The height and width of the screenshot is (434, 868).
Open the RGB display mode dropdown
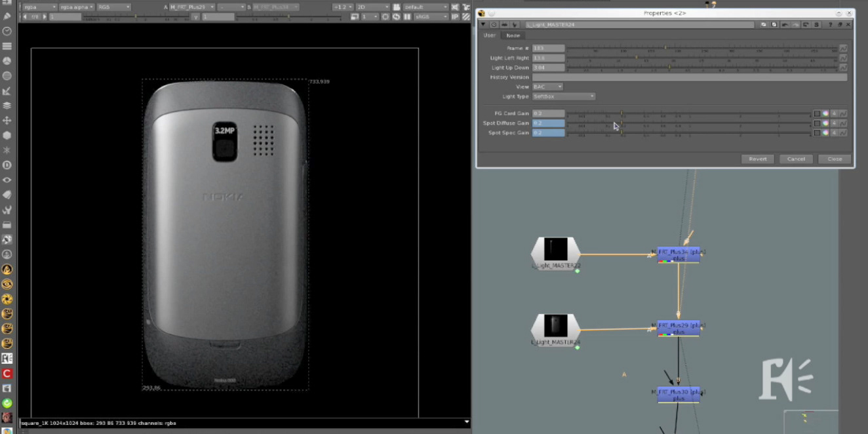(x=113, y=7)
